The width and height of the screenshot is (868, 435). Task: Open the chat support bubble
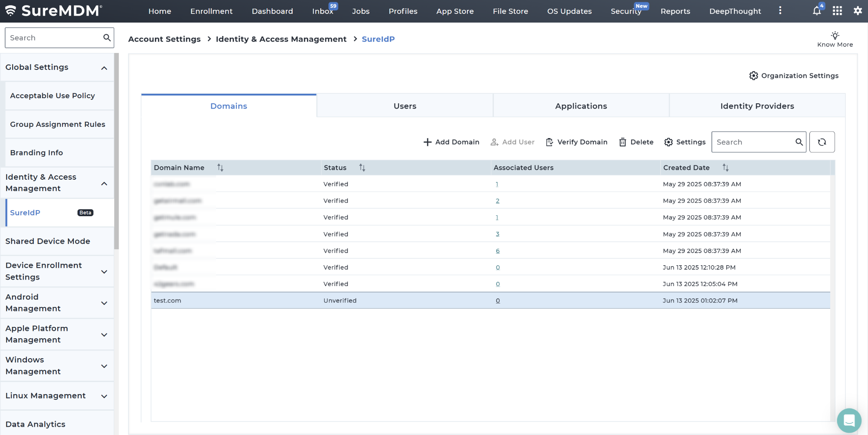[848, 420]
